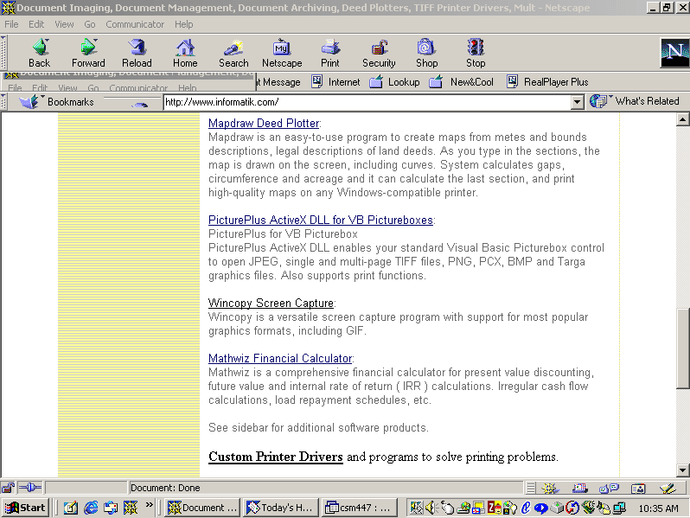The width and height of the screenshot is (690, 518).
Task: Click the page scrollbar up arrow
Action: click(683, 119)
